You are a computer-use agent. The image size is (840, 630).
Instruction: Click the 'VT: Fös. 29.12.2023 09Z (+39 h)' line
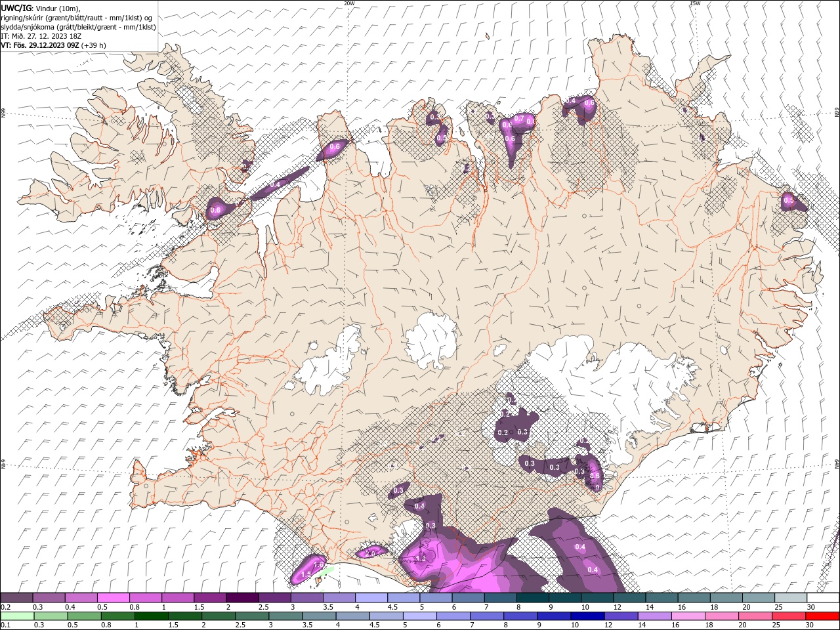pos(54,45)
